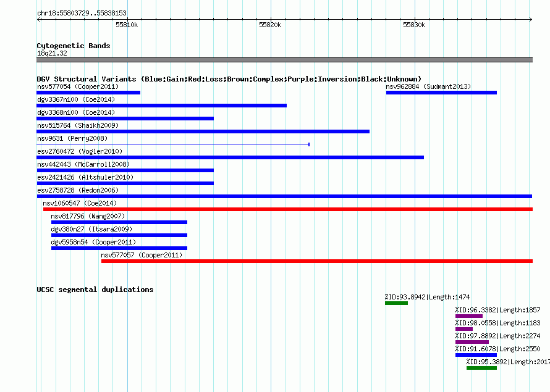Click the green bar under %ID:95.3892

pos(481,368)
